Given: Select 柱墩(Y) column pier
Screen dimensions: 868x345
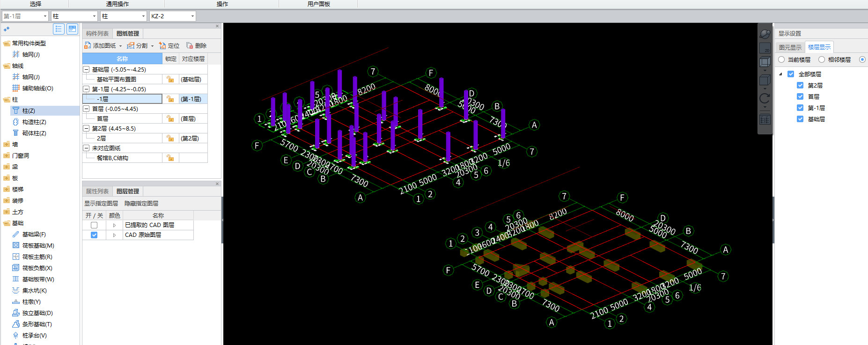Looking at the screenshot, I should pyautogui.click(x=31, y=301).
